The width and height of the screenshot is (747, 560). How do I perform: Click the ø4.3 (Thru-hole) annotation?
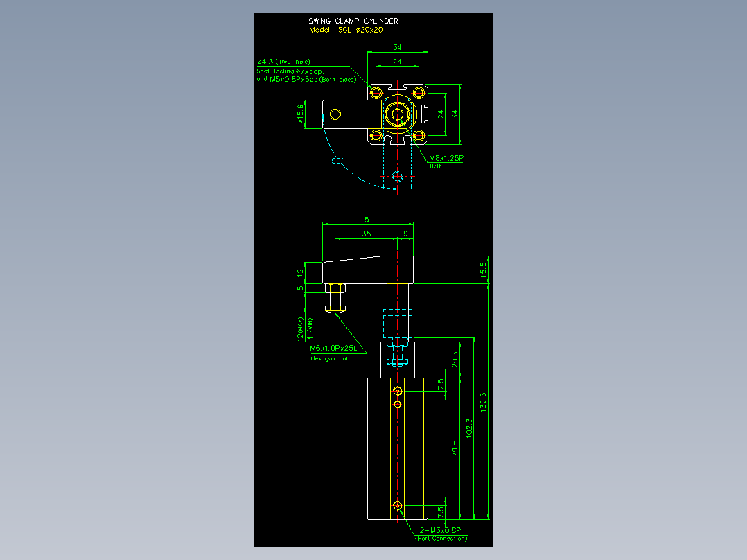coord(283,62)
